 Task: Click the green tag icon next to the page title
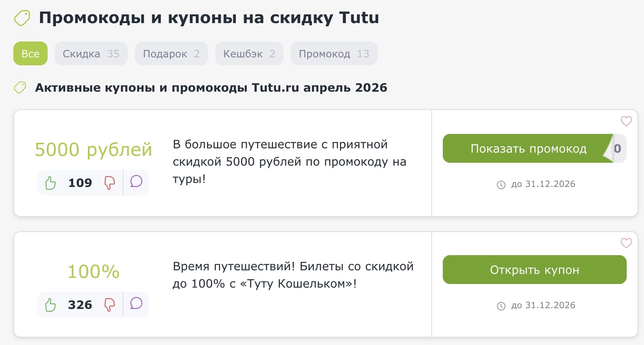pyautogui.click(x=22, y=18)
